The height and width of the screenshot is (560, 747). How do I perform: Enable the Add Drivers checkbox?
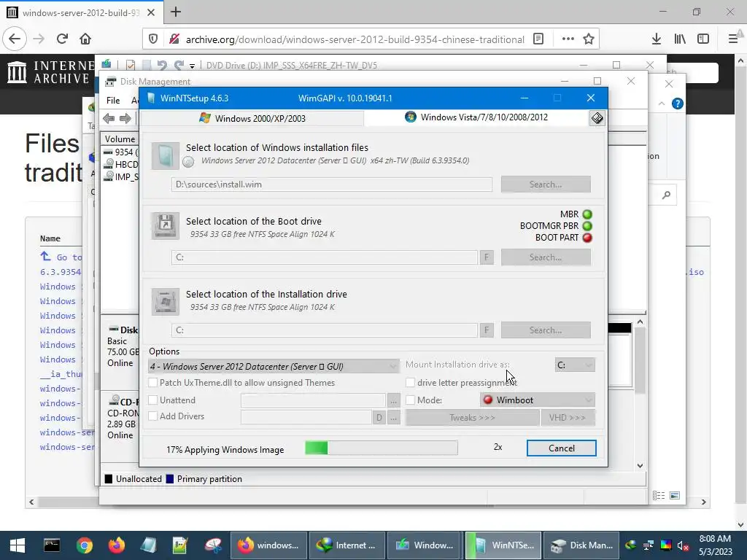[153, 416]
